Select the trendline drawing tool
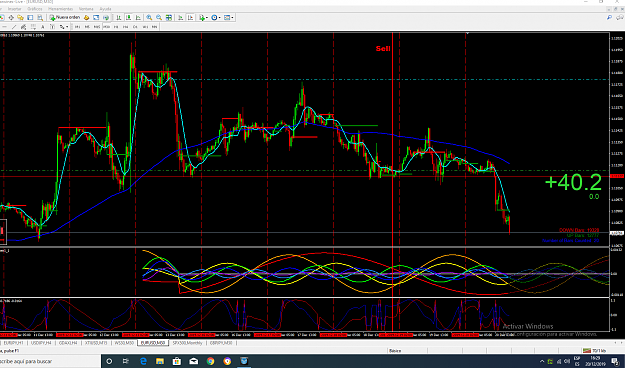 point(14,27)
